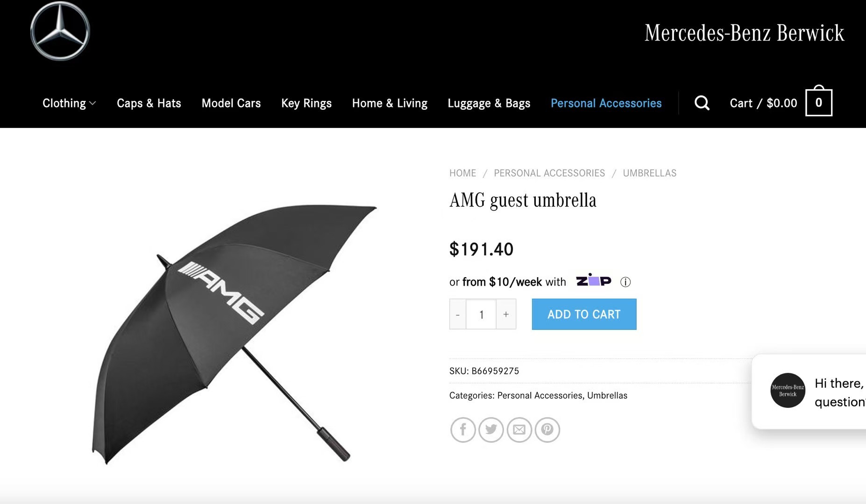This screenshot has height=504, width=866.
Task: Open the search magnifier icon
Action: click(x=702, y=103)
